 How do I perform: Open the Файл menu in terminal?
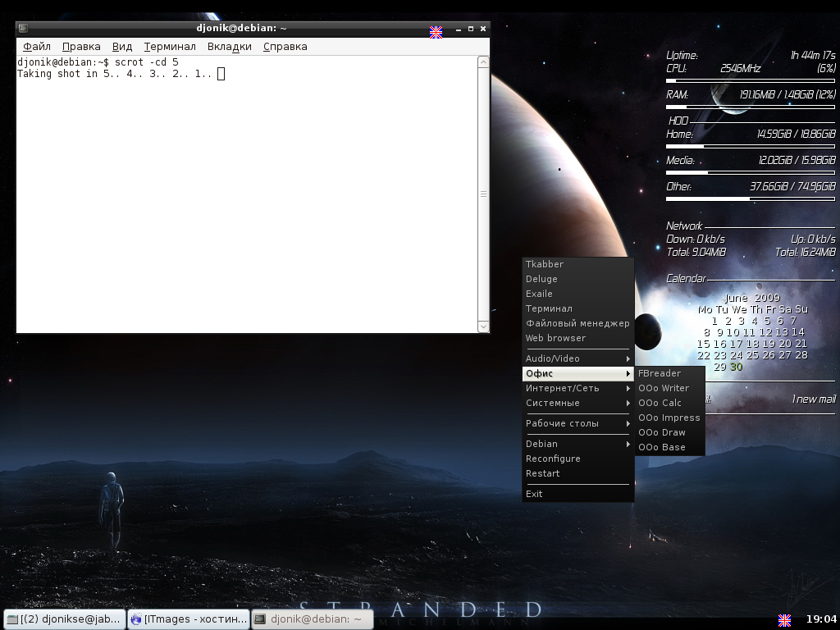(x=37, y=47)
